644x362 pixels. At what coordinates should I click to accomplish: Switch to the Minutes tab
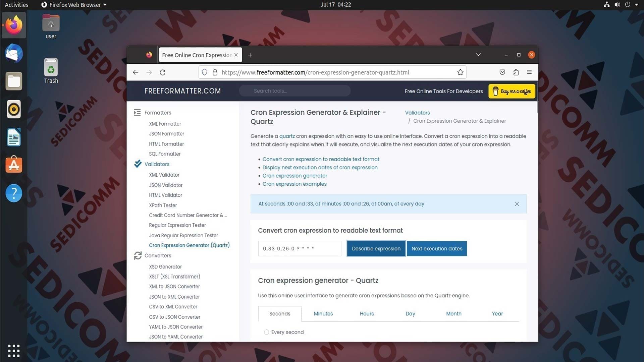point(323,314)
